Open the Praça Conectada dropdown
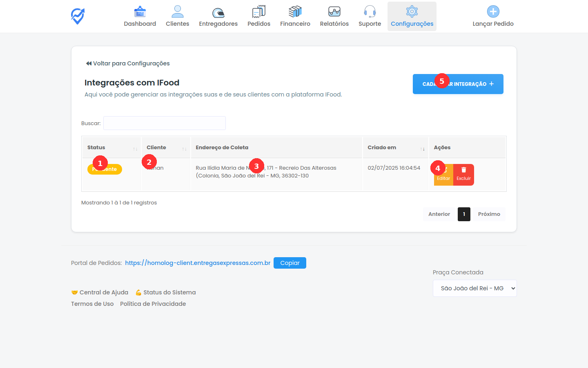The width and height of the screenshot is (588, 368). click(474, 288)
